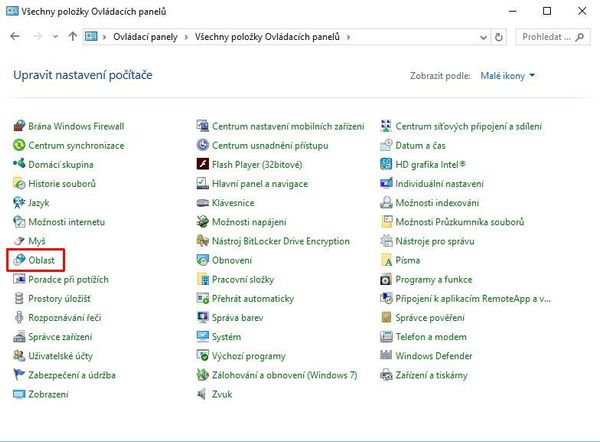Click the Zvuk speaker icon

point(201,394)
